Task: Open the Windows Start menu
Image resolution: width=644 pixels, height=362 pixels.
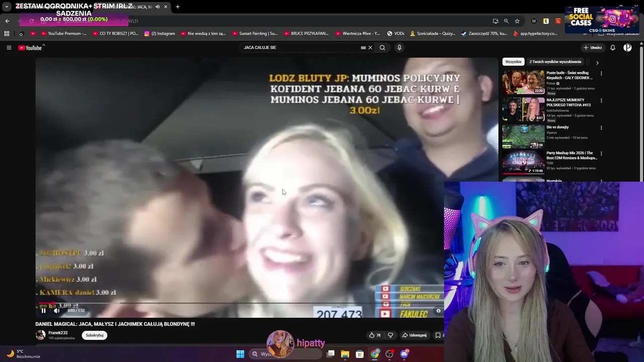Action: 240,354
